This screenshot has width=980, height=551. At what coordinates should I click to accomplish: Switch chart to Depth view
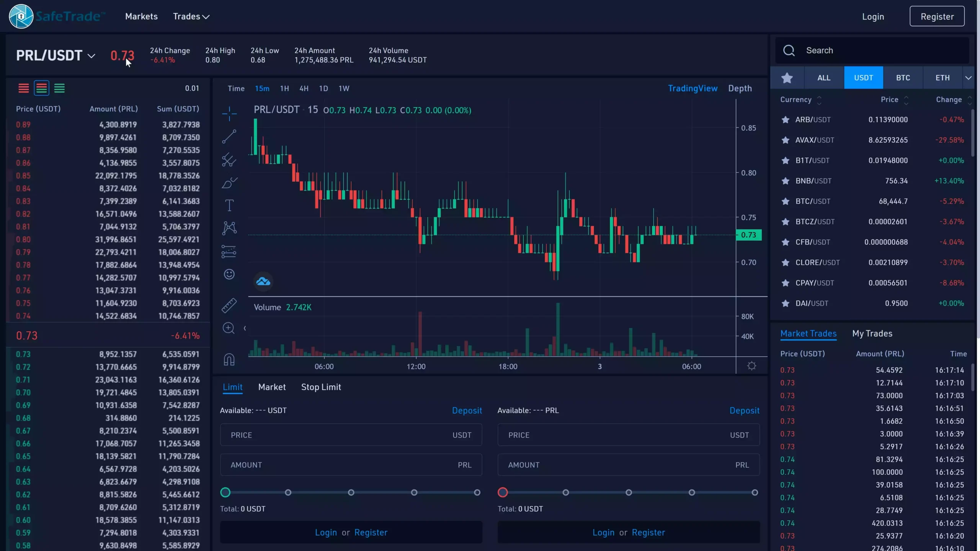tap(740, 88)
